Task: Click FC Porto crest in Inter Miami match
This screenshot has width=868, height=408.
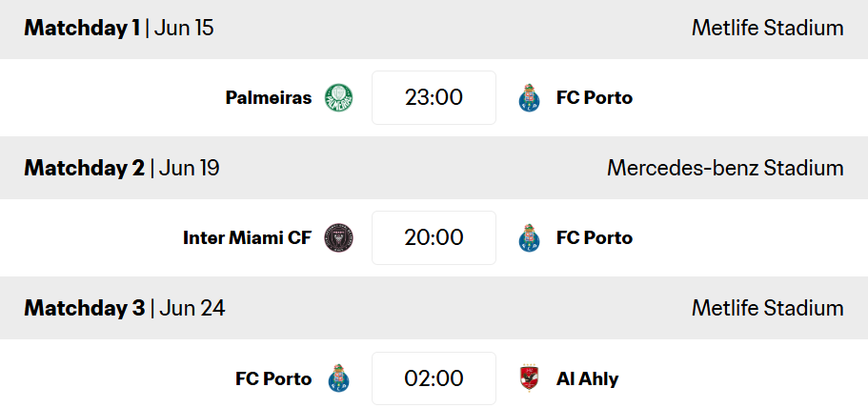Action: point(529,237)
